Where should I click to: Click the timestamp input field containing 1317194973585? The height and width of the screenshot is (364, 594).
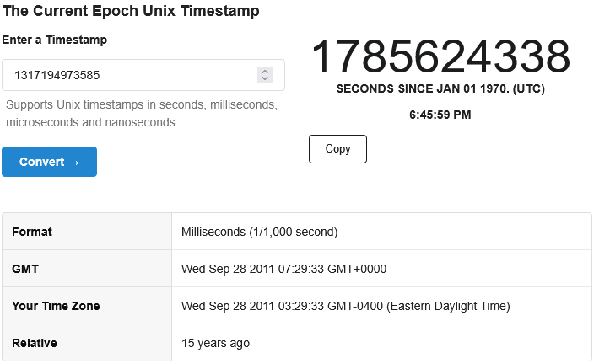tap(143, 75)
